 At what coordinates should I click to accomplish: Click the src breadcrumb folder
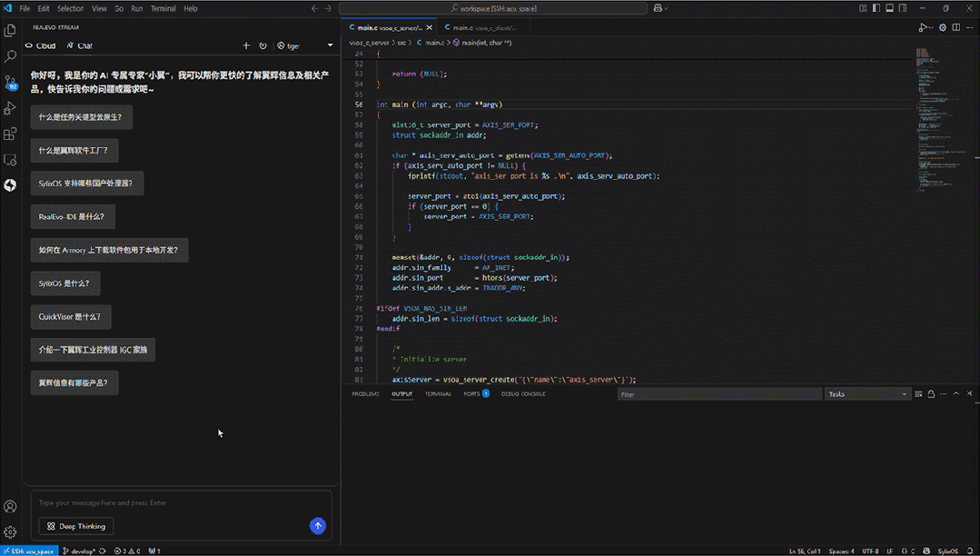pos(401,43)
